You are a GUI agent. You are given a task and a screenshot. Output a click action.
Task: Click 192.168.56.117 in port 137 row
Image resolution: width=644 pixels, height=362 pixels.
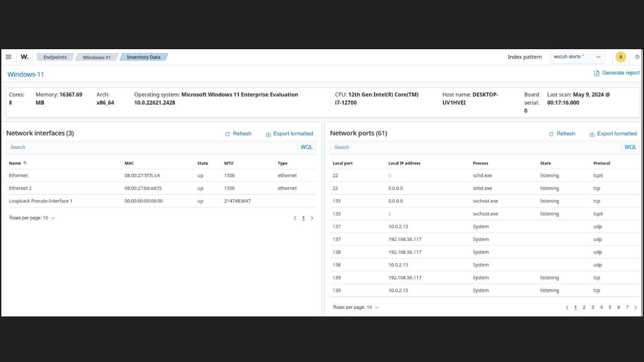[x=405, y=239]
